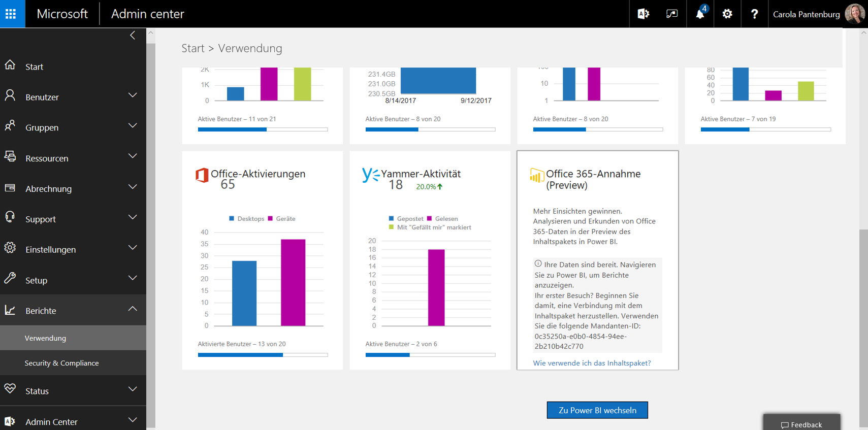
Task: Expand the Ressourcen menu chevron
Action: (x=133, y=156)
